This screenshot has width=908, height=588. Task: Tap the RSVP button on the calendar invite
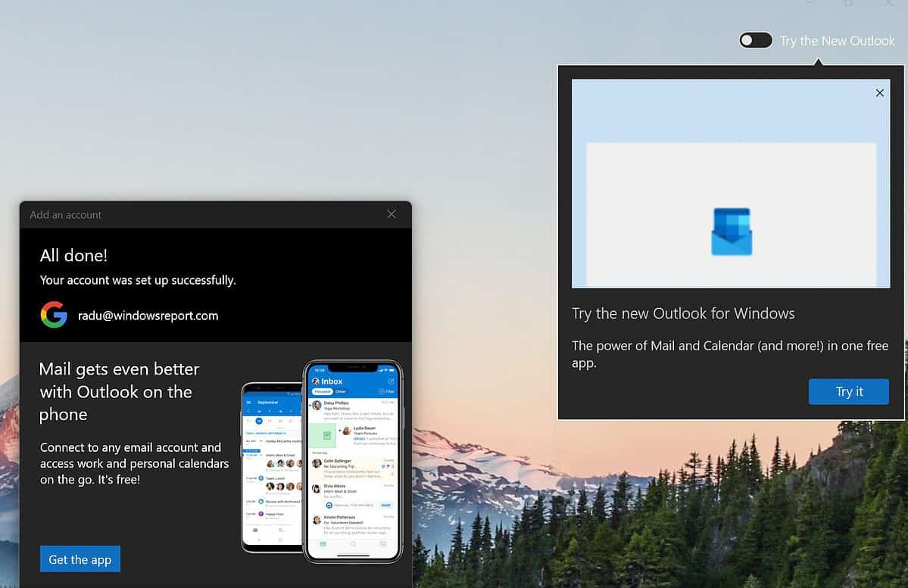click(x=387, y=506)
